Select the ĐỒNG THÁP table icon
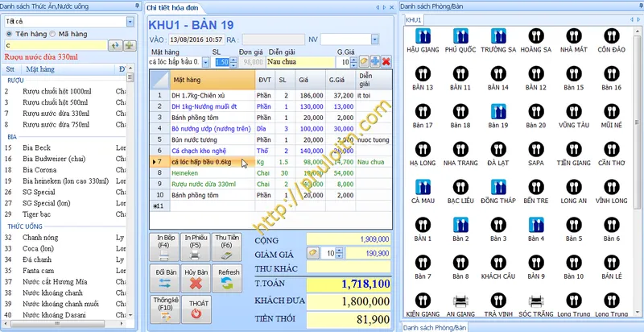This screenshot has width=644, height=332. tap(498, 187)
